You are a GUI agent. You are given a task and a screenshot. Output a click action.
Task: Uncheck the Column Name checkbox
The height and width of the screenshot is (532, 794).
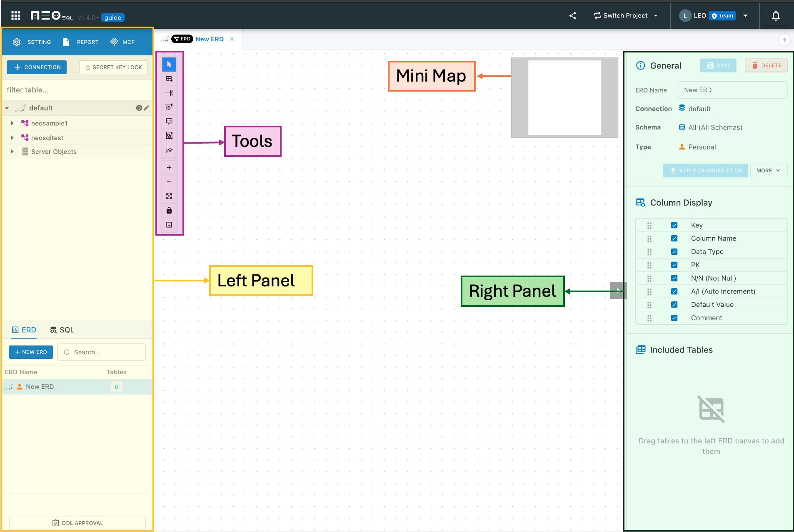click(x=674, y=239)
